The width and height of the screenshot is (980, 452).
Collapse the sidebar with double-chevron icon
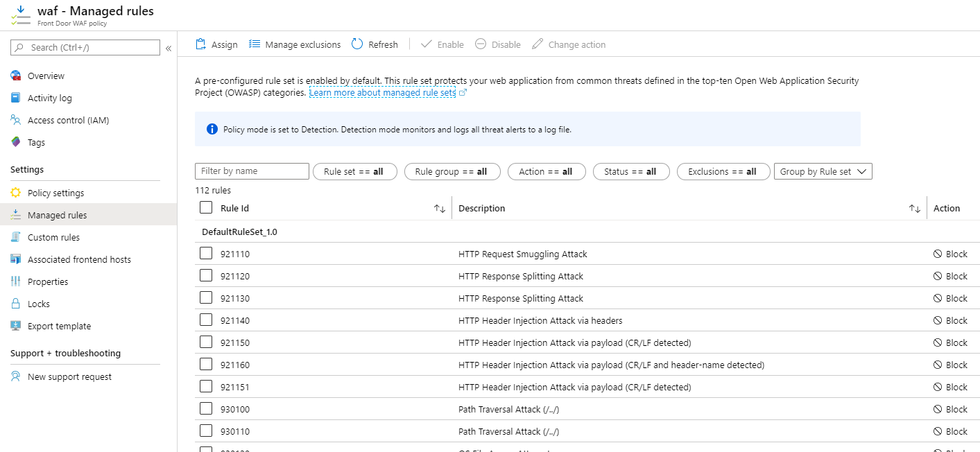[169, 48]
